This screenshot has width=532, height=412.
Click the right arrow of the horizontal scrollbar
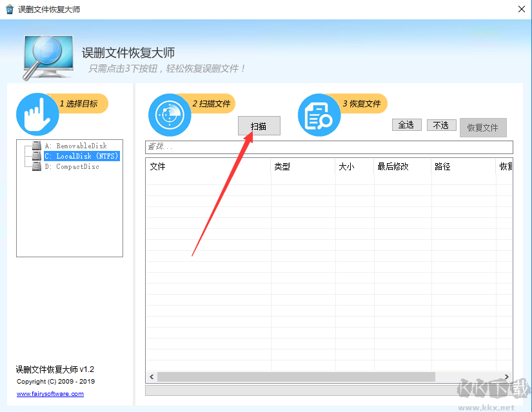click(507, 377)
